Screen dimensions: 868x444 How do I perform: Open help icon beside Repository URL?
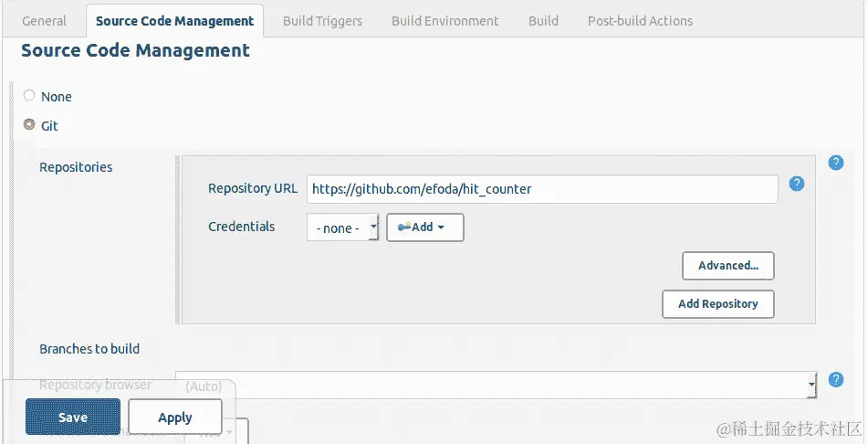797,184
